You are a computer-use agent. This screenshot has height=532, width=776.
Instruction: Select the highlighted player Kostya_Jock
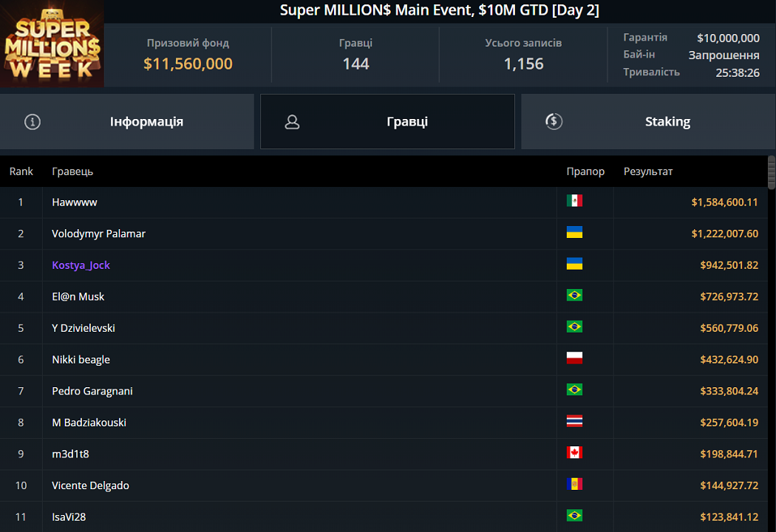[x=81, y=265]
